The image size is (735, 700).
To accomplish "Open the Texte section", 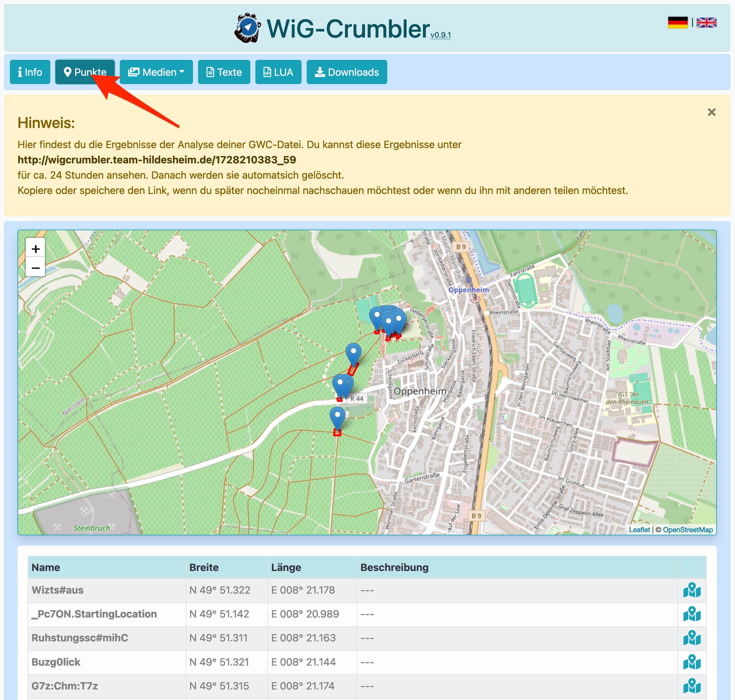I will [x=224, y=72].
